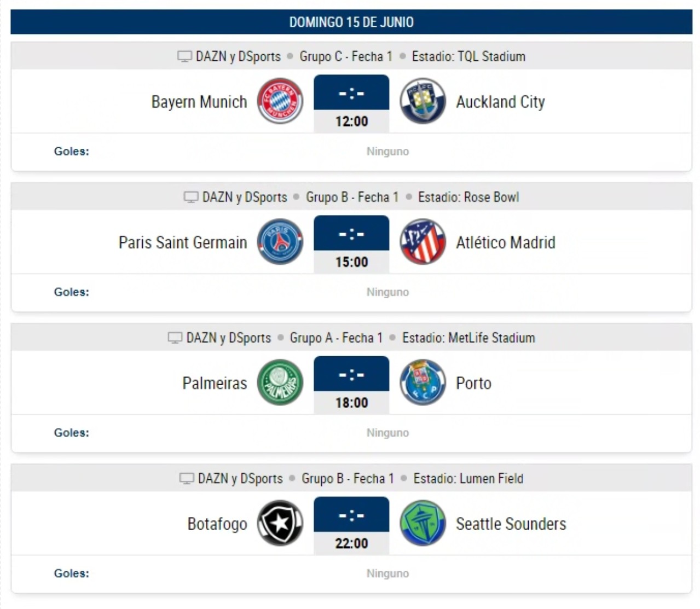Click the Domingo 15 de Junio header
The image size is (700, 609).
[x=351, y=22]
